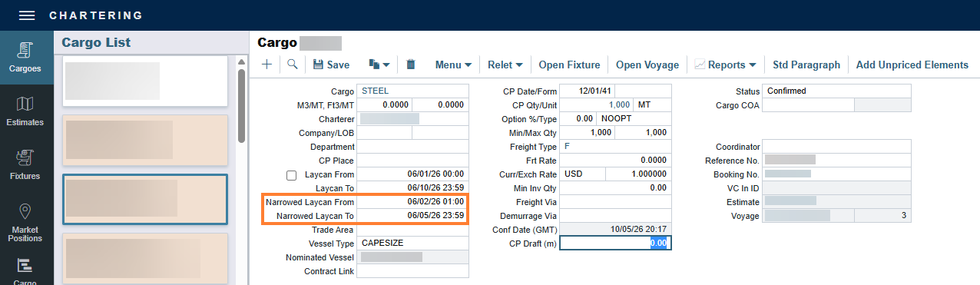The width and height of the screenshot is (980, 285).
Task: Click the currency USD field
Action: click(582, 174)
